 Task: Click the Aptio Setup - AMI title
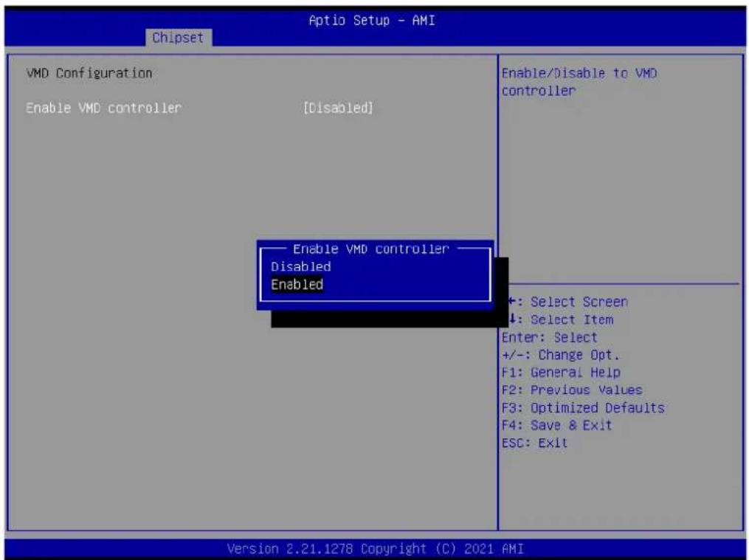372,20
